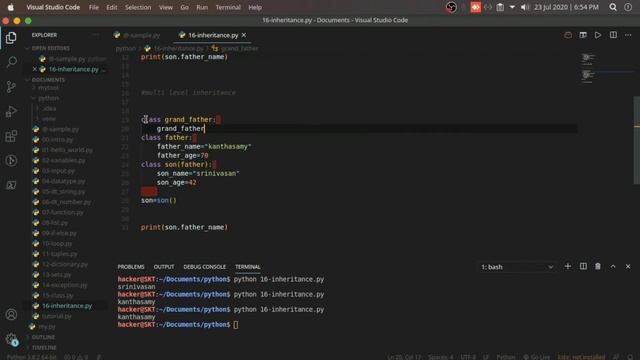The width and height of the screenshot is (640, 360).
Task: Open Explorer panel ellipsis menu
Action: point(96,35)
